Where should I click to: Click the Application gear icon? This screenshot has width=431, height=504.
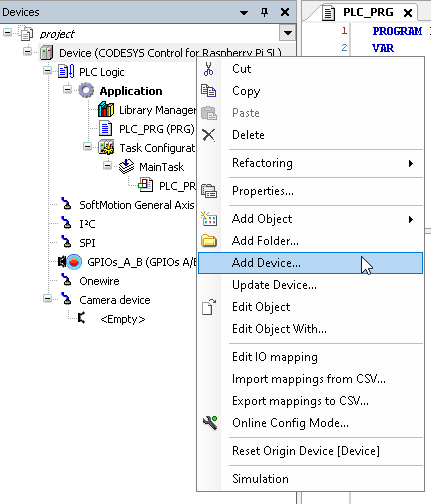[86, 91]
